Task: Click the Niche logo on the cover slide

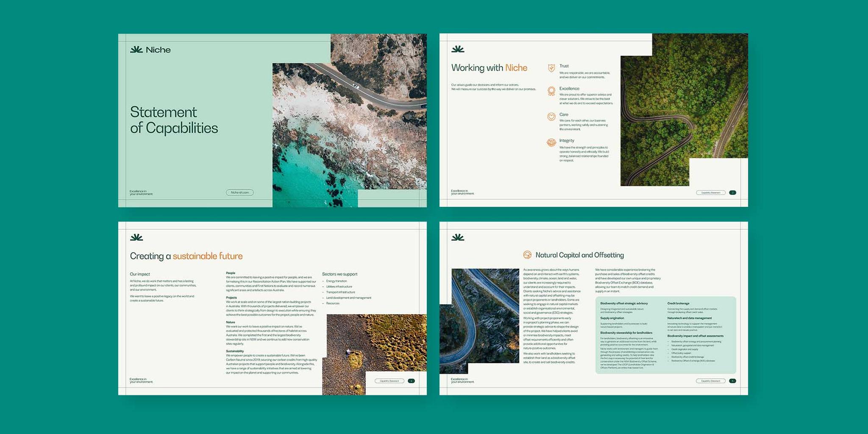Action: click(x=150, y=50)
